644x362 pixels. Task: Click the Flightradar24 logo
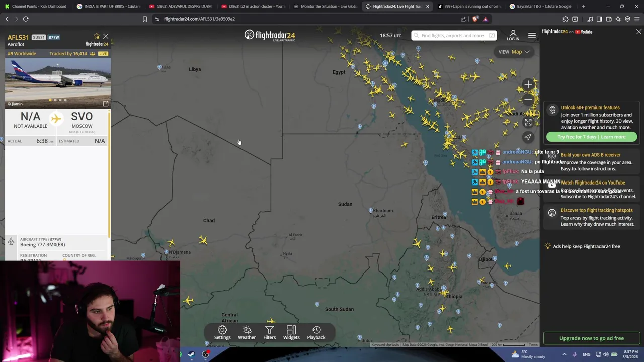(x=270, y=35)
